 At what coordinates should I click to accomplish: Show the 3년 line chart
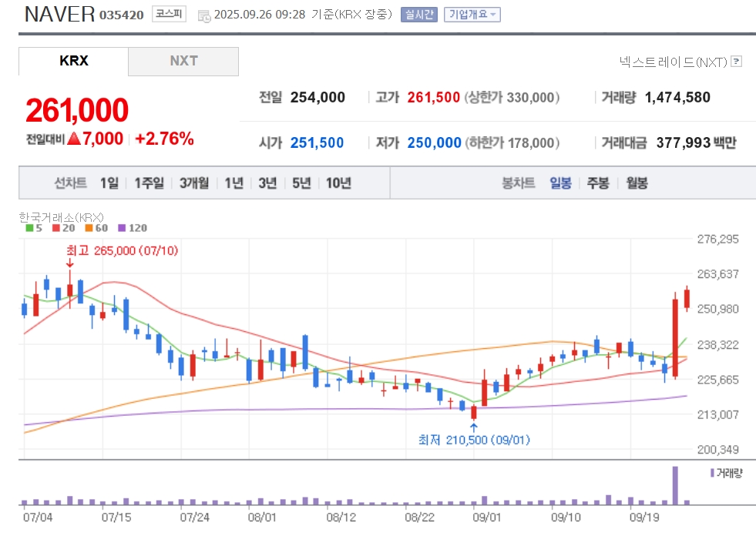[x=267, y=183]
